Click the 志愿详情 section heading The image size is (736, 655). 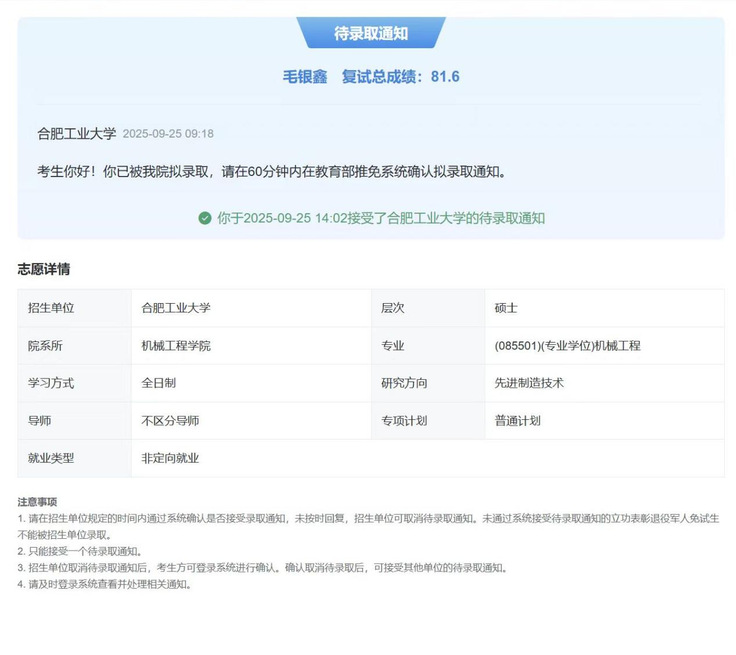[x=44, y=269]
